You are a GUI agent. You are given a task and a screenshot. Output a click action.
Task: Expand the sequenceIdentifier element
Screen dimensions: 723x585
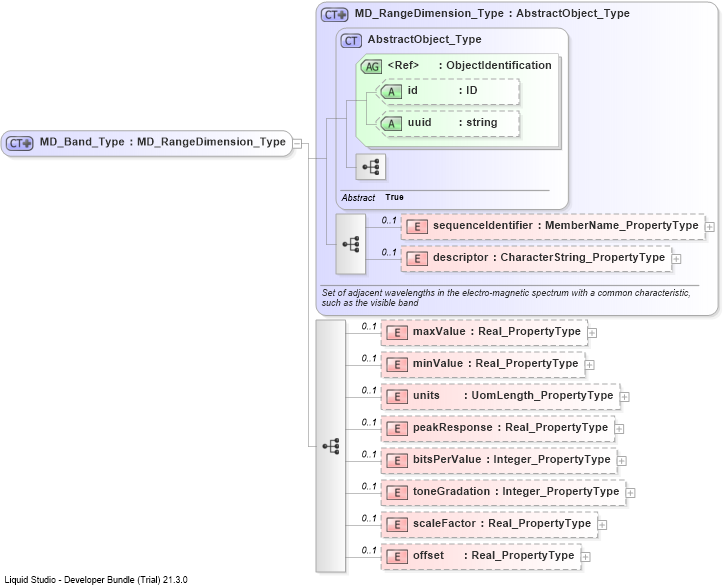(x=710, y=227)
